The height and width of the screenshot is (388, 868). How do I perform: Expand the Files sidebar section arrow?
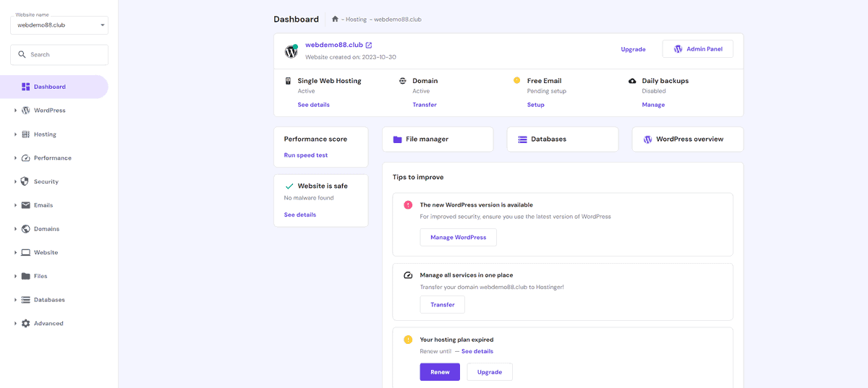pyautogui.click(x=15, y=276)
